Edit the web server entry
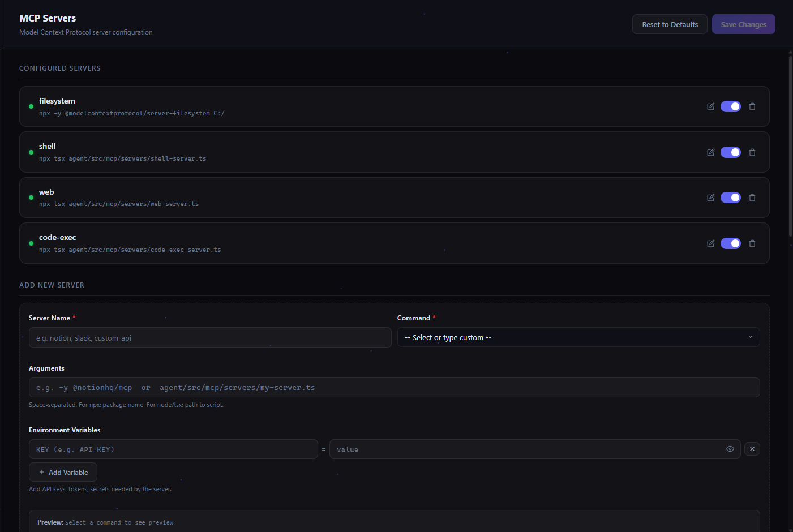This screenshot has width=793, height=532. [711, 198]
